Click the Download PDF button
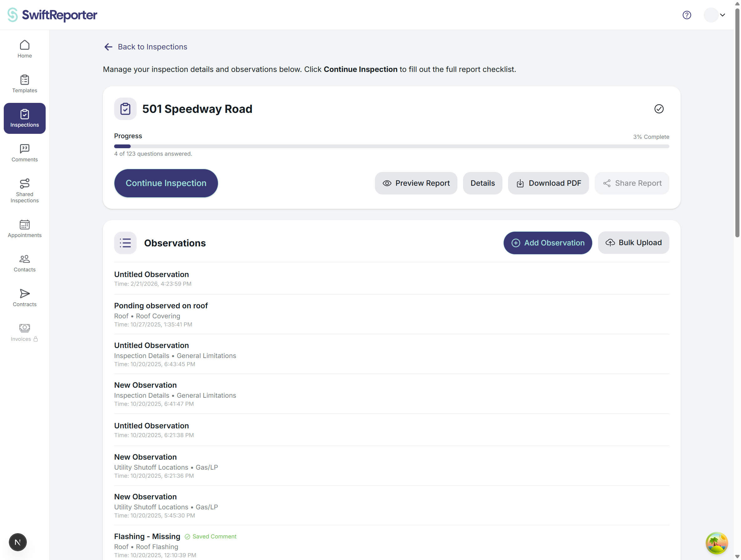This screenshot has width=741, height=560. pyautogui.click(x=548, y=183)
